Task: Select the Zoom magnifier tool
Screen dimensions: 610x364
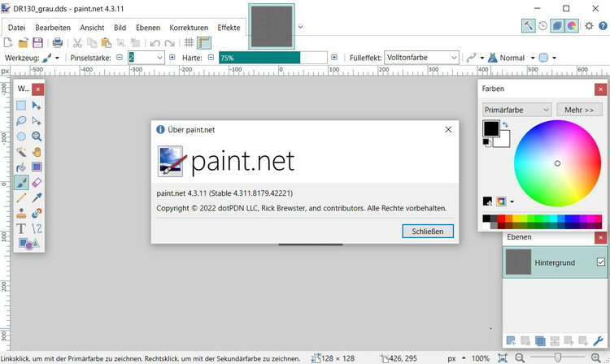Action: tap(37, 136)
